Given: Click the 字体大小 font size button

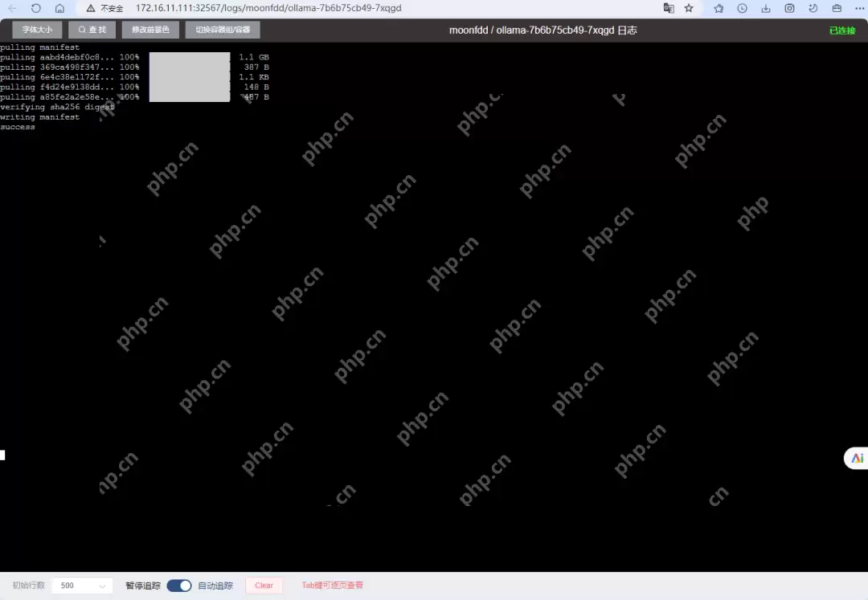Looking at the screenshot, I should 35,29.
